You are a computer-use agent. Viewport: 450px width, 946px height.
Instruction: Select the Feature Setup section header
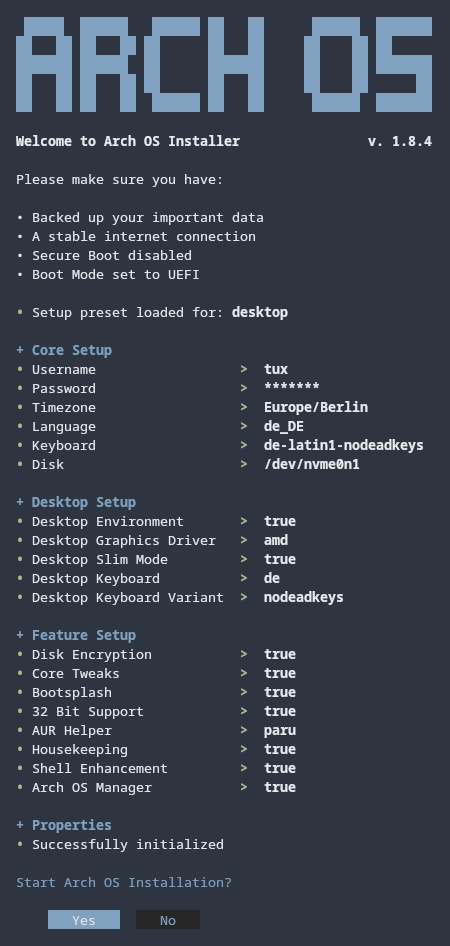click(x=76, y=635)
